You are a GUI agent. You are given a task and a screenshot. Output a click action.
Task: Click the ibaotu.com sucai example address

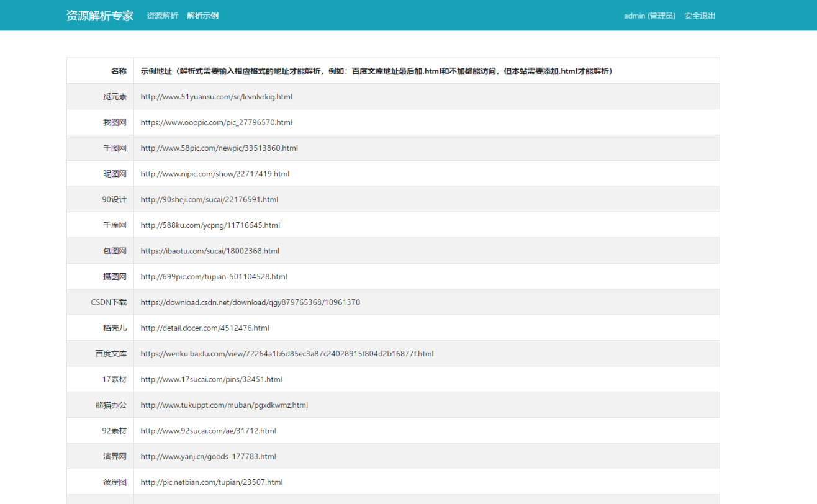click(210, 251)
